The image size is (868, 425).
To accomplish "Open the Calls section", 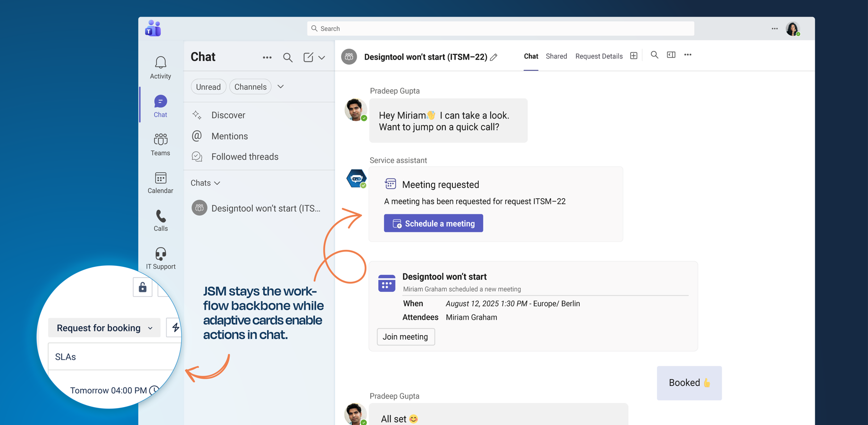I will pyautogui.click(x=160, y=220).
